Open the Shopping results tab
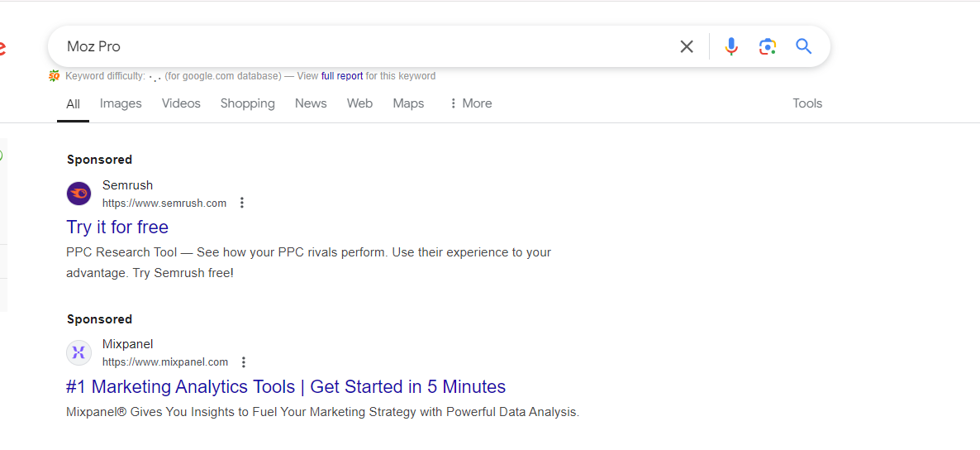 pos(247,103)
